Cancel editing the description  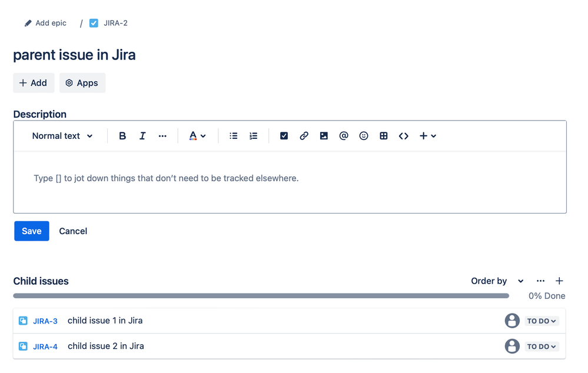click(73, 231)
